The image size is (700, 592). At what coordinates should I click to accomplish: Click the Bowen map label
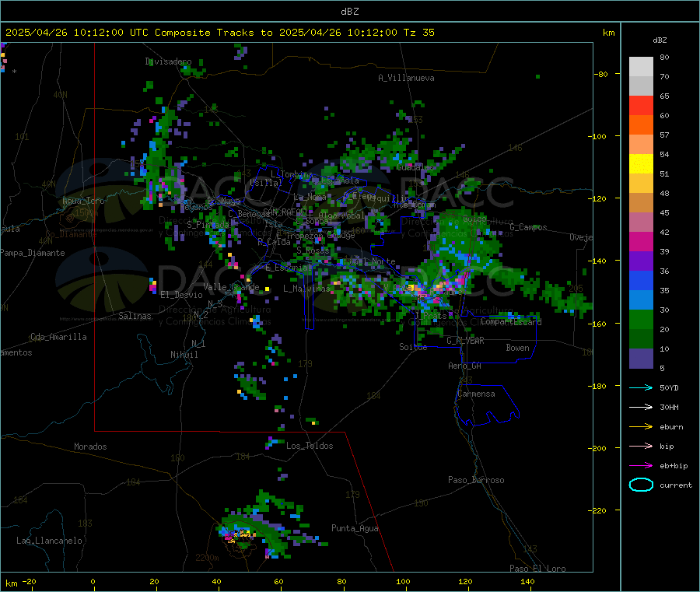[x=517, y=348]
